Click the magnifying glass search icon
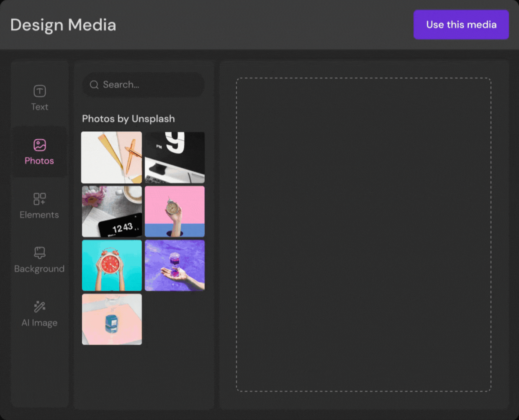This screenshot has height=420, width=519. (94, 85)
